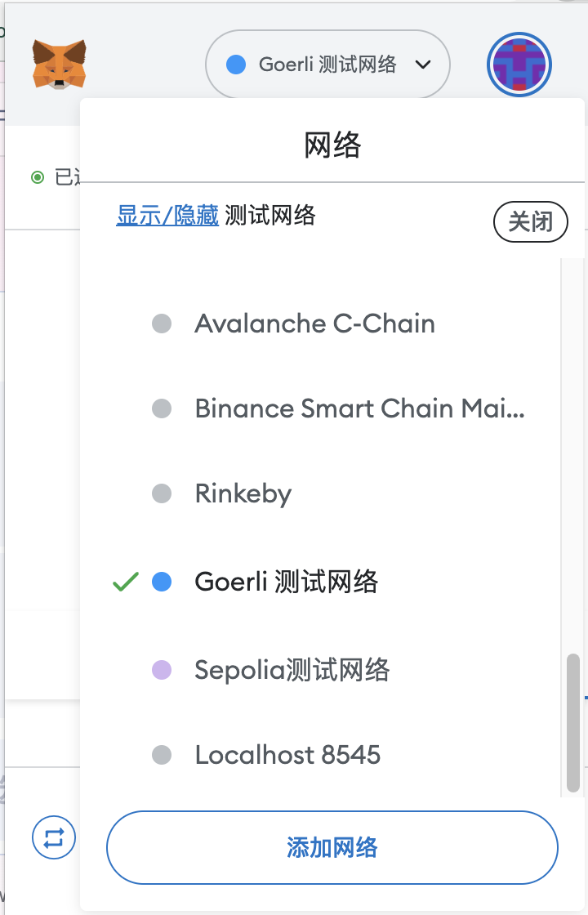The image size is (588, 915).
Task: Click the purple dot next to Sepolia
Action: click(x=162, y=669)
